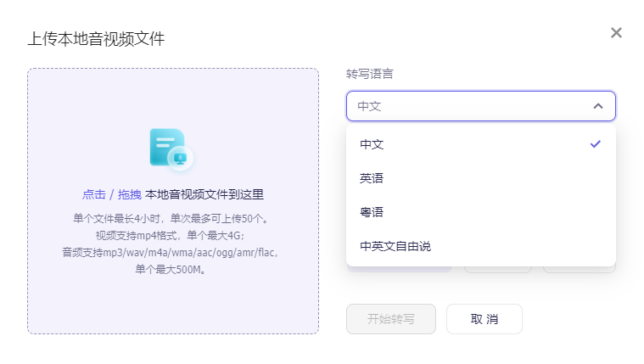Screen dimensions: 644x364
Task: Click the 上传本地音视频文件 dialog title
Action: point(96,38)
